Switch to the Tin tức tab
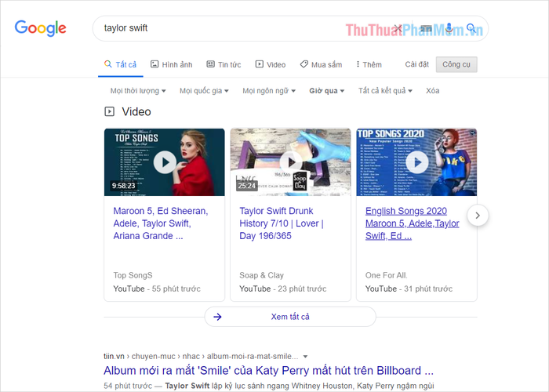549x392 pixels. point(224,64)
